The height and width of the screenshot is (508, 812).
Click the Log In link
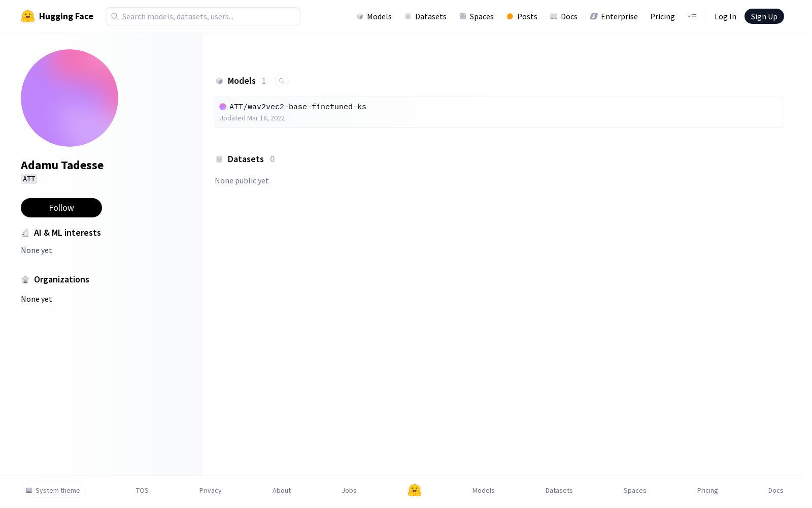pos(725,17)
